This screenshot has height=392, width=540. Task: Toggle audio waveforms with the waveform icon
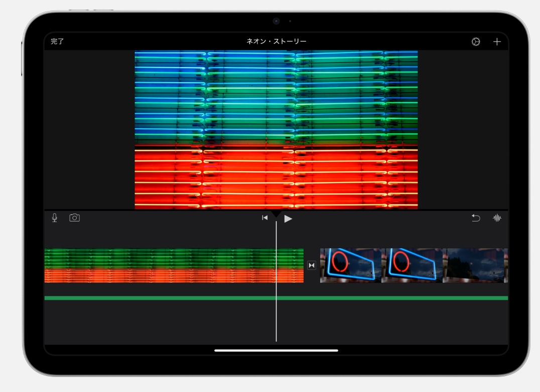[x=497, y=218]
